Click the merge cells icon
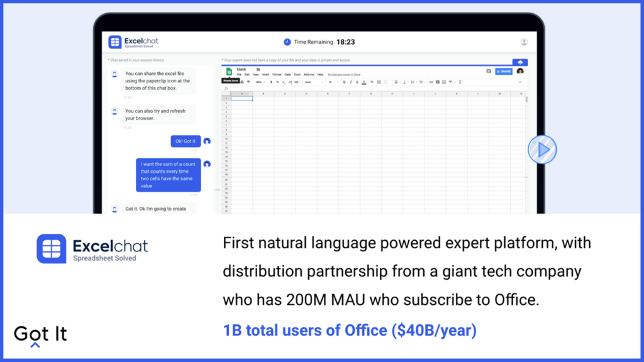Viewport: 644px width, 362px height. 386,82
